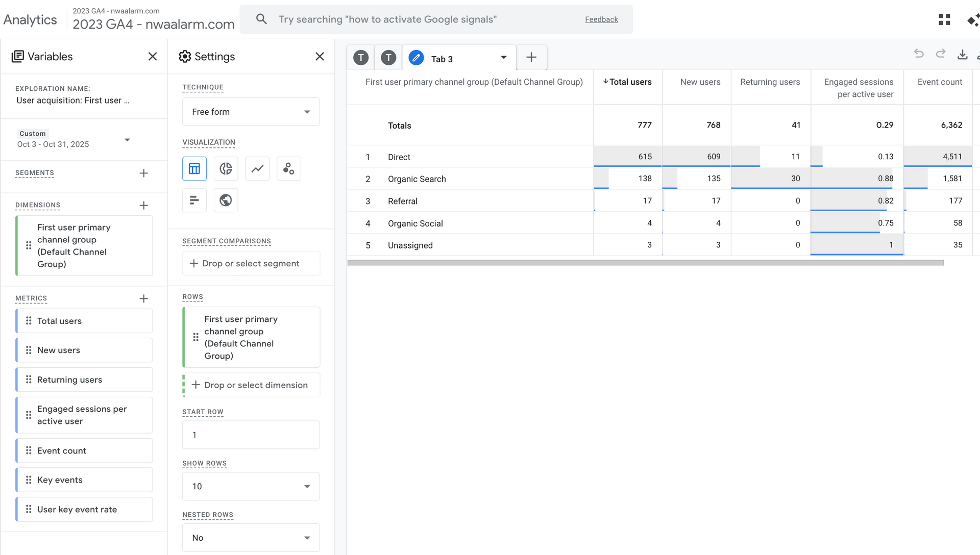The width and height of the screenshot is (980, 555).
Task: Select the geo map visualization
Action: pyautogui.click(x=226, y=200)
